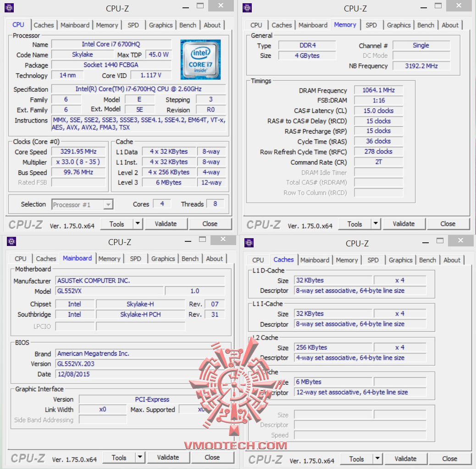Open About tab in Memory window

click(x=450, y=25)
